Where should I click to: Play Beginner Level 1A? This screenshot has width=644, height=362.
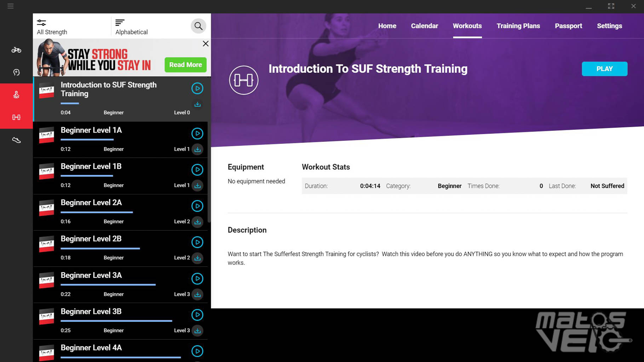[197, 134]
